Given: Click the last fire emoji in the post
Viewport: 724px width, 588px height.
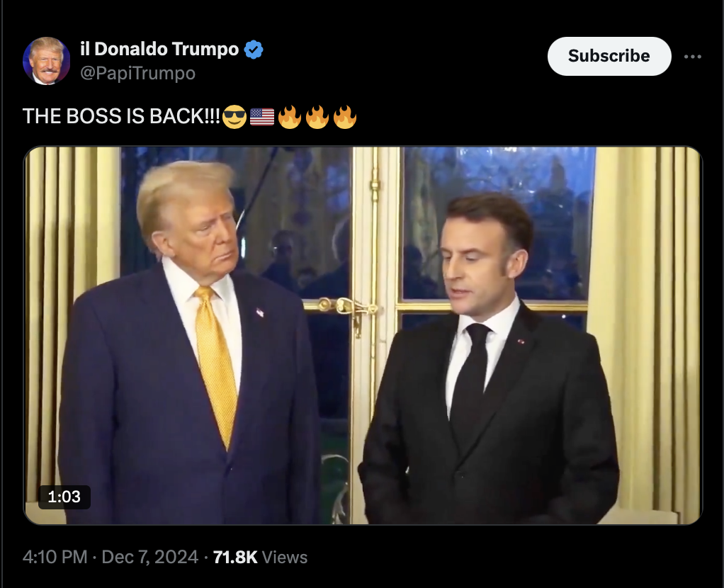Looking at the screenshot, I should coord(345,116).
